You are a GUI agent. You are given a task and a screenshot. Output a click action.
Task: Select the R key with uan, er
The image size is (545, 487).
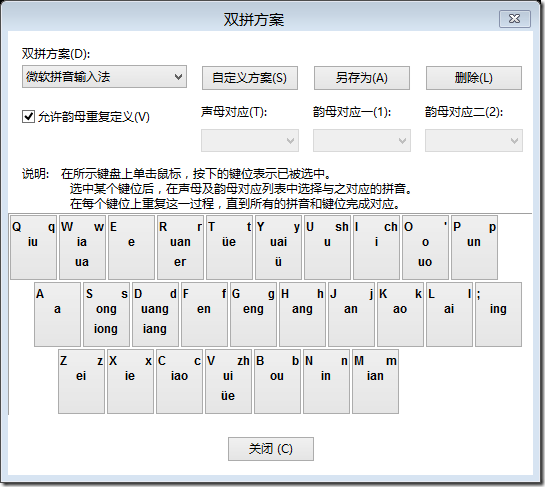(x=180, y=247)
